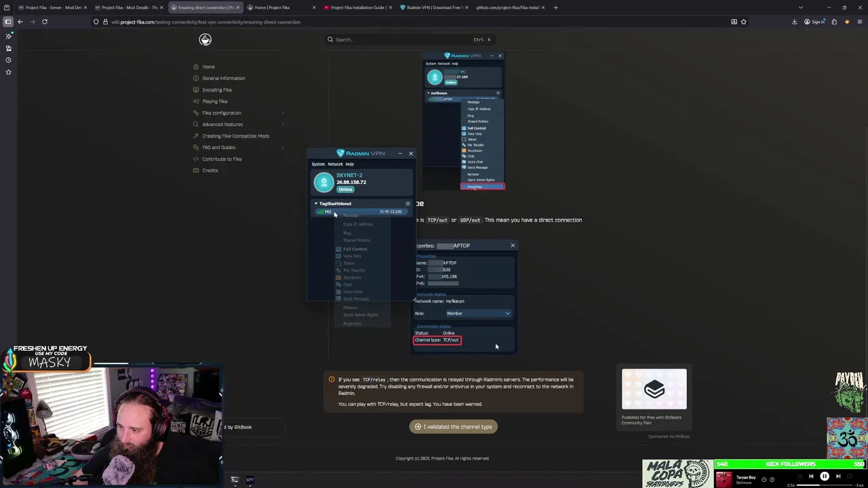Click Tarzan Boy album art thumbnail
This screenshot has width=868, height=488.
(724, 479)
